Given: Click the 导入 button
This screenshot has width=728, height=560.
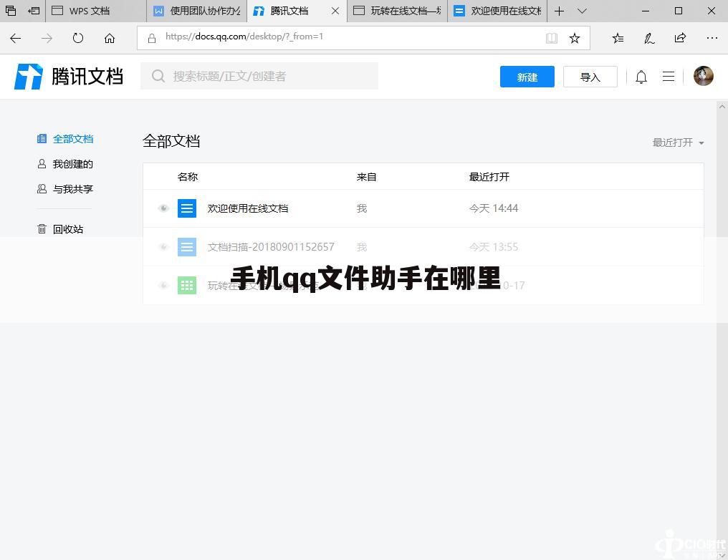Looking at the screenshot, I should 590,77.
